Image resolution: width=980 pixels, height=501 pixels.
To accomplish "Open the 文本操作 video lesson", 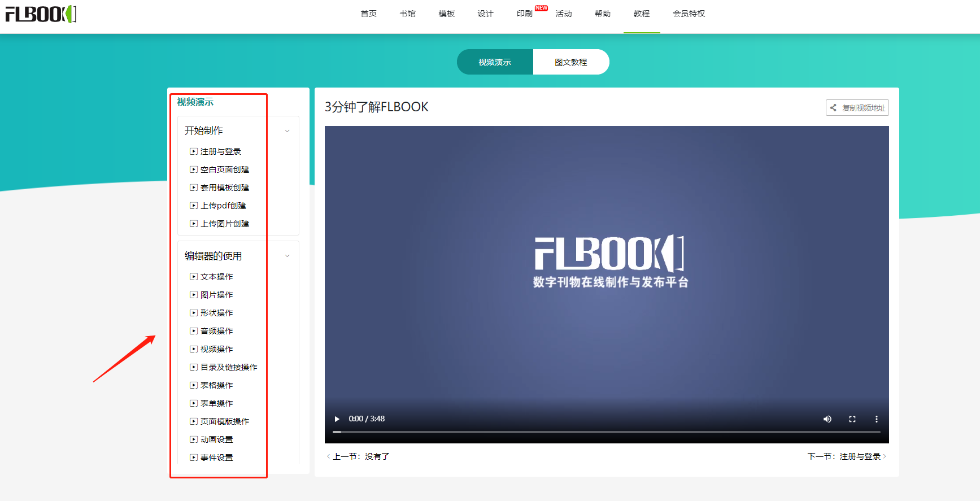I will click(217, 277).
